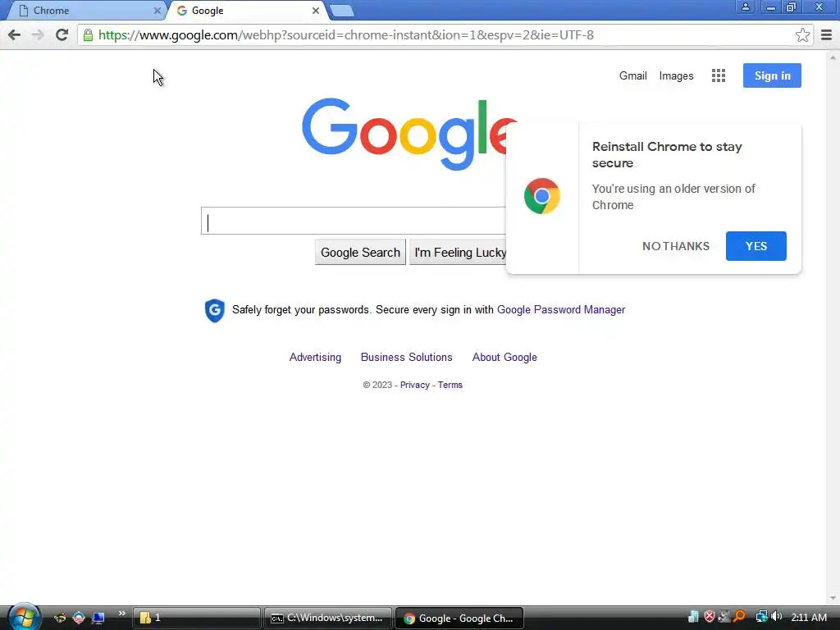840x630 pixels.
Task: Expand quick launch overflow chevron
Action: pyautogui.click(x=121, y=614)
